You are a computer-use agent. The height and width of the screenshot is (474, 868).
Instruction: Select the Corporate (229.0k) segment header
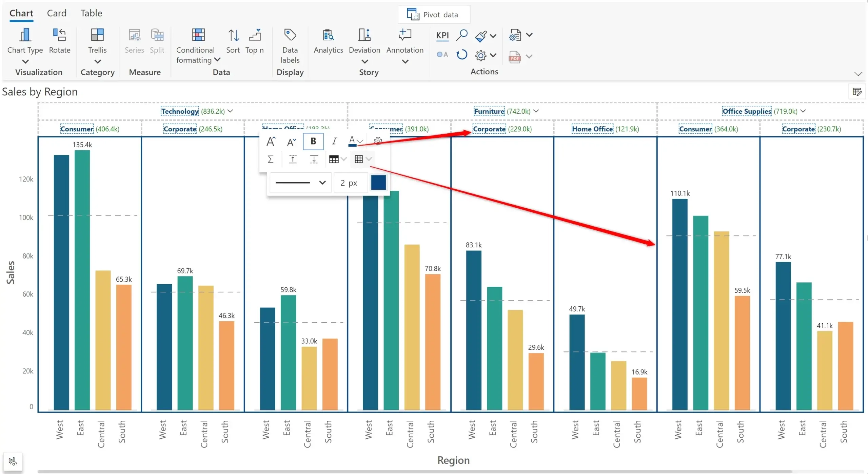[489, 129]
